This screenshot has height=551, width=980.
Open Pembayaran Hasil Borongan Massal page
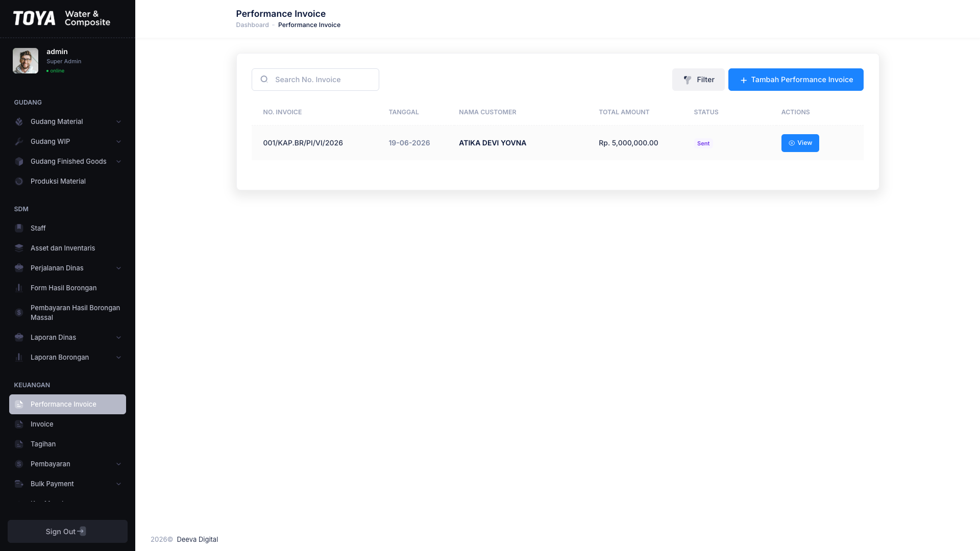67,312
